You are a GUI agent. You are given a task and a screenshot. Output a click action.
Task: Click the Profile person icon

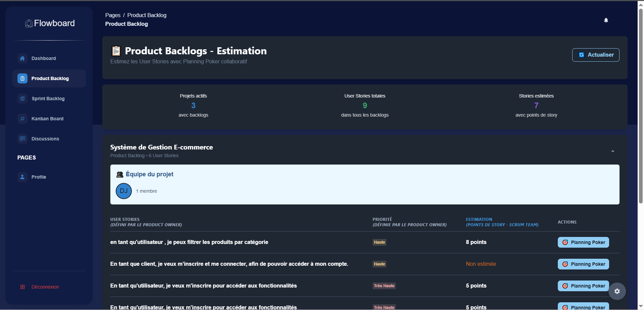coord(22,177)
